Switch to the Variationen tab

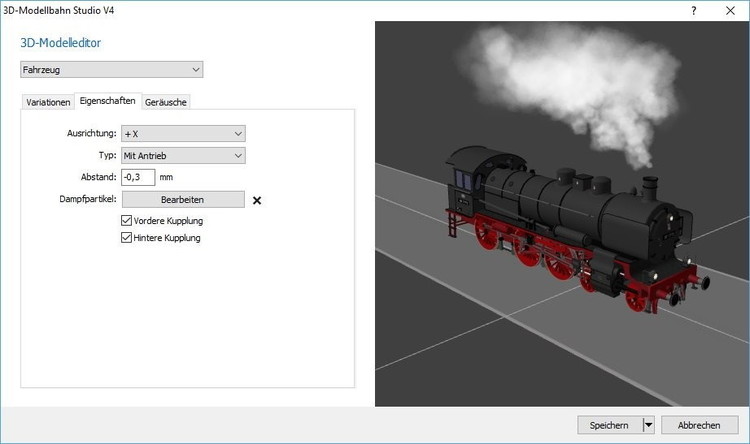click(x=48, y=102)
